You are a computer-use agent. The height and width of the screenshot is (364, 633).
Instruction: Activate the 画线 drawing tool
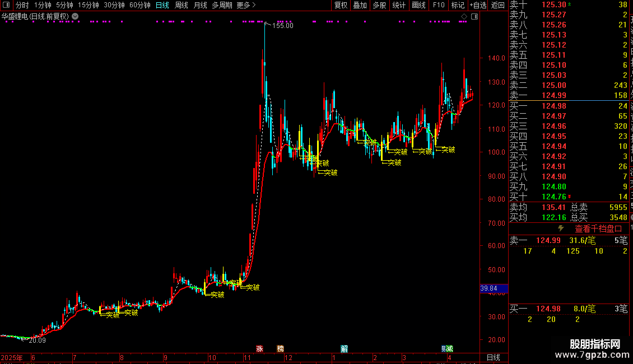click(x=418, y=5)
